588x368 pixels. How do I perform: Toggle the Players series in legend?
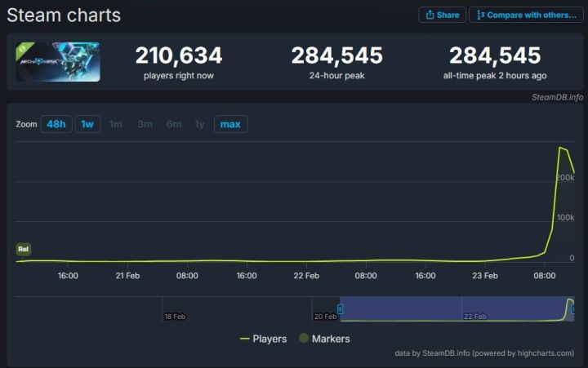pos(263,339)
